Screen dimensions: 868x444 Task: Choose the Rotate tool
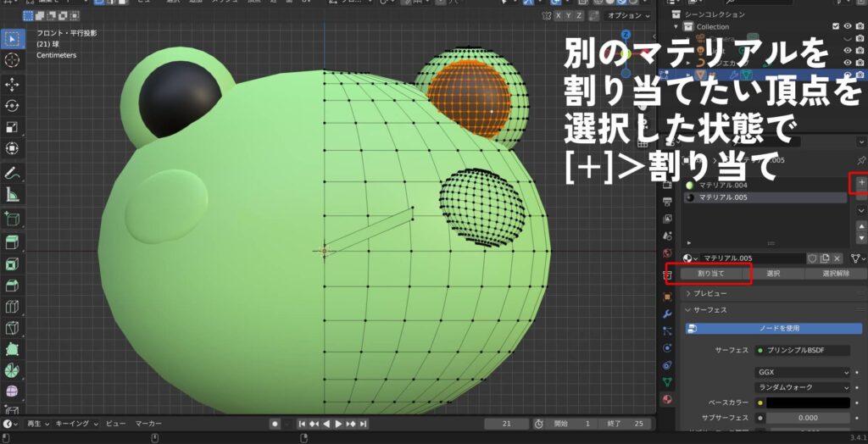13,106
